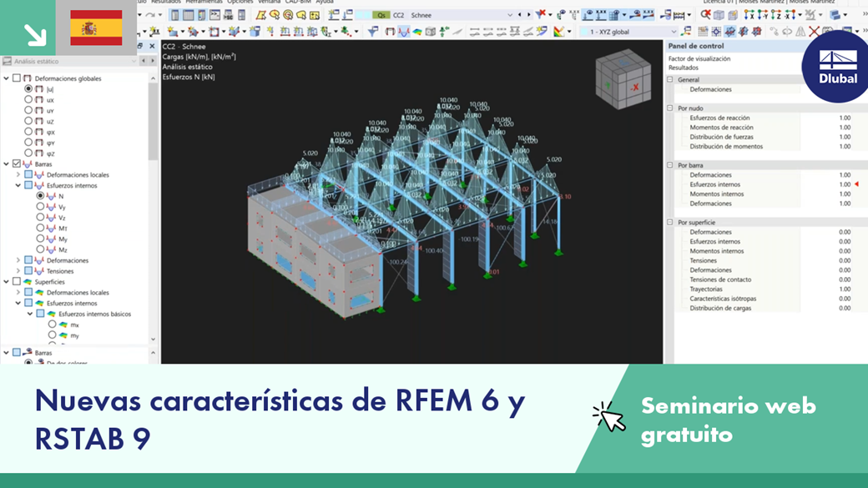Screen dimensions: 868x488
Task: Click the redo arrow icon
Action: (x=149, y=15)
